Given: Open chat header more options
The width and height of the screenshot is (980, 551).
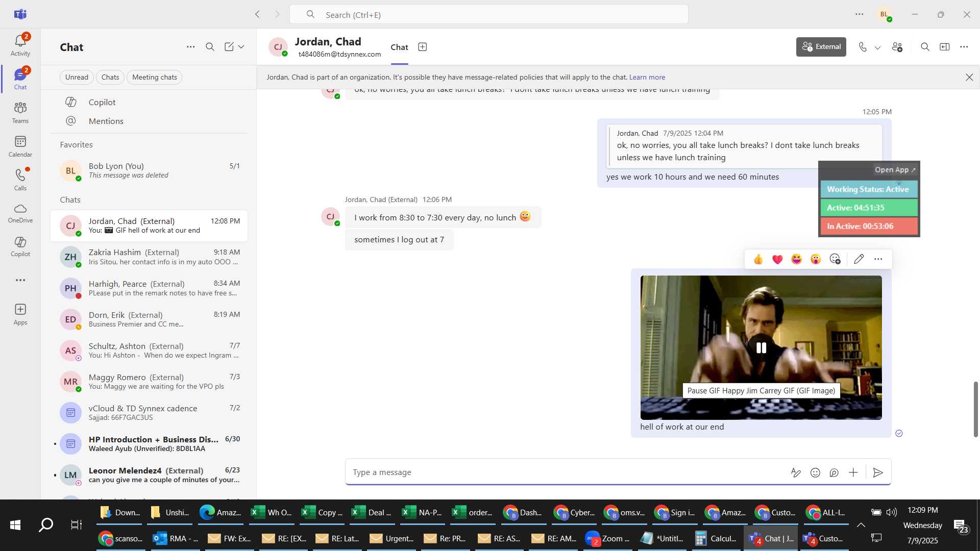Looking at the screenshot, I should coord(964,47).
